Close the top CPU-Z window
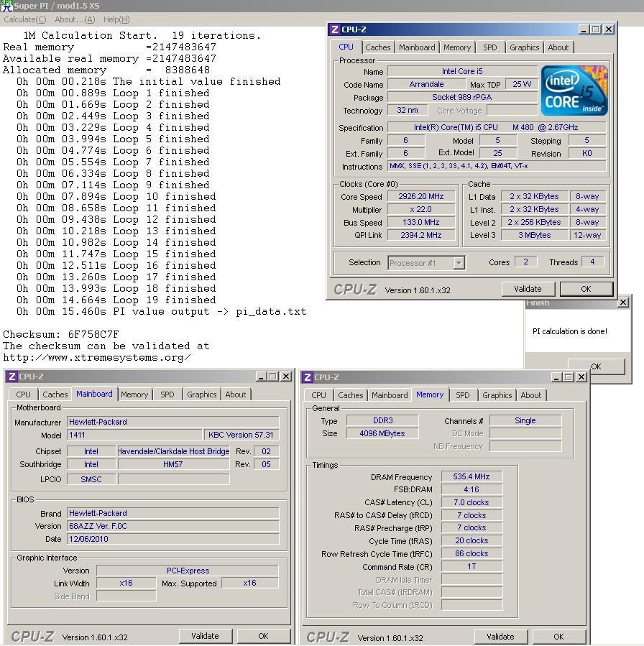 pyautogui.click(x=609, y=29)
